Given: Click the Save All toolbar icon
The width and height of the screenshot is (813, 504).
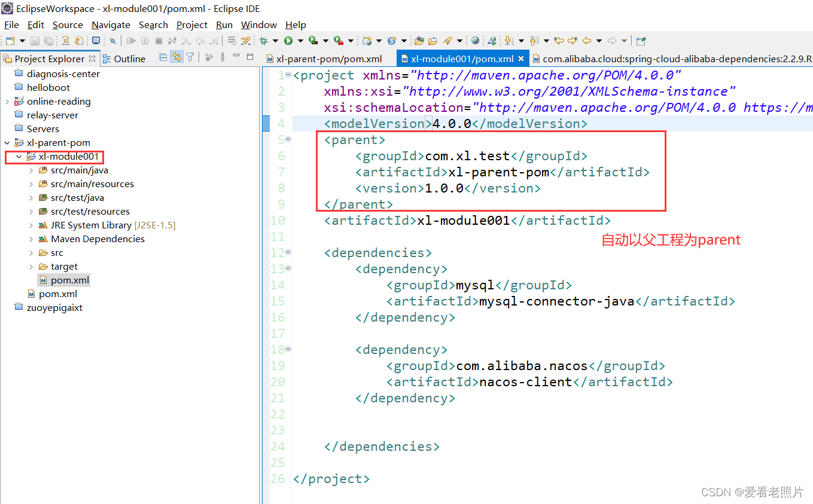Looking at the screenshot, I should [x=48, y=41].
